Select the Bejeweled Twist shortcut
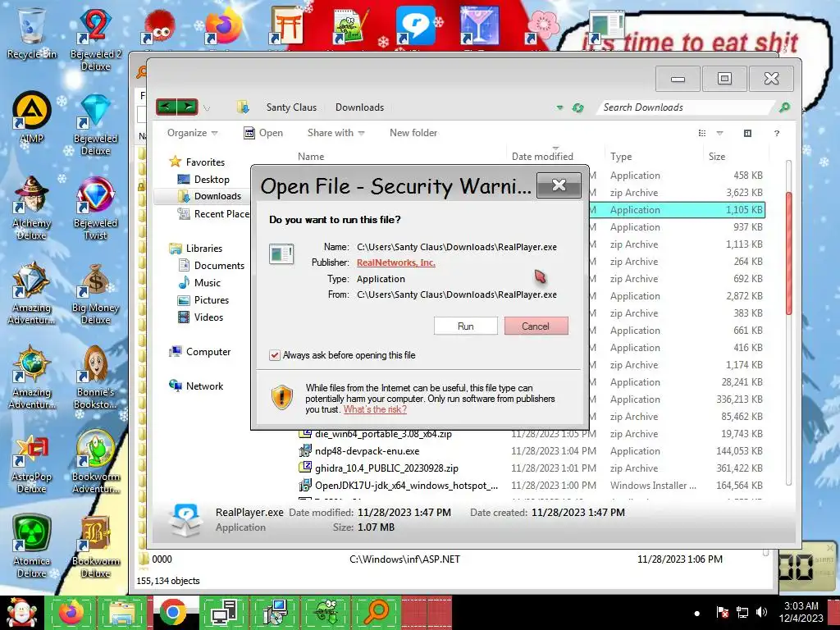 [x=95, y=208]
